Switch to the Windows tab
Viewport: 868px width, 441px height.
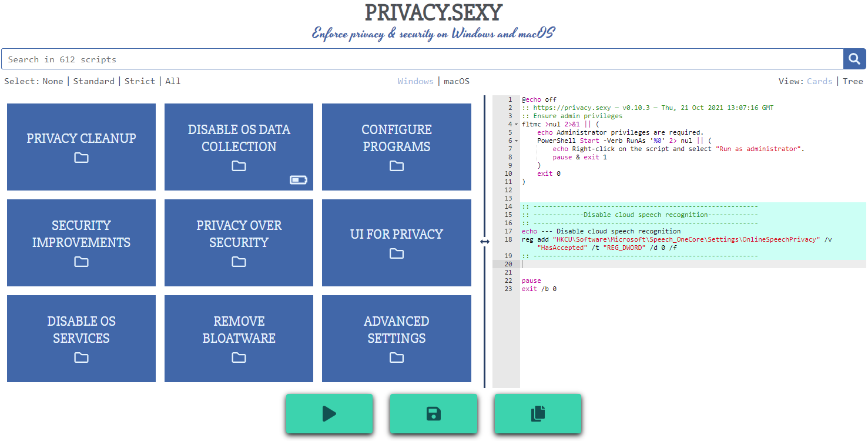point(415,81)
